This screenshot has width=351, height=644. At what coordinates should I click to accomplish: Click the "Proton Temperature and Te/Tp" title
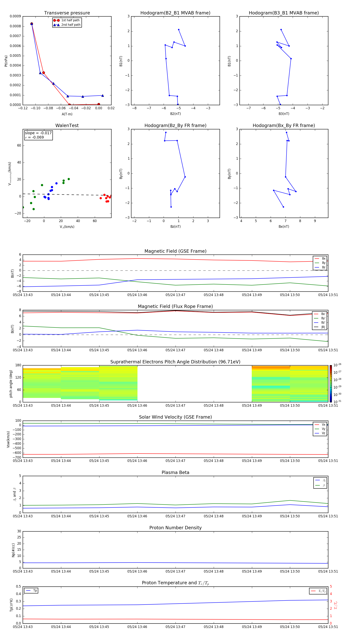coord(175,583)
